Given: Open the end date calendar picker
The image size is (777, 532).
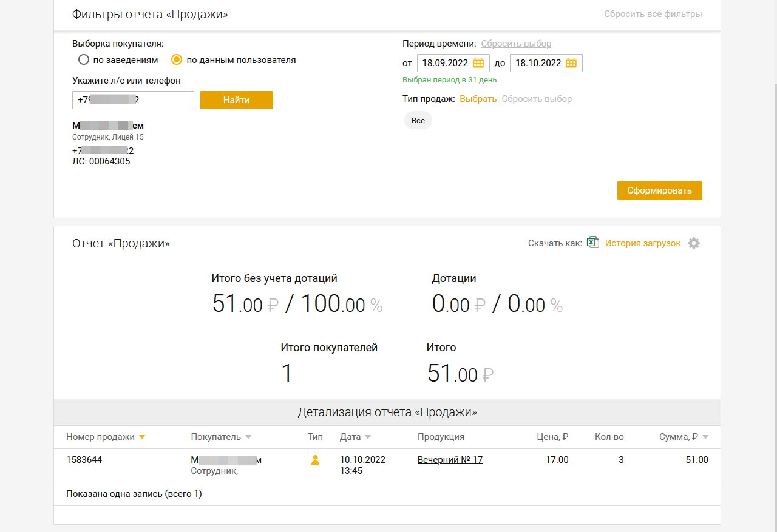Looking at the screenshot, I should (x=571, y=63).
